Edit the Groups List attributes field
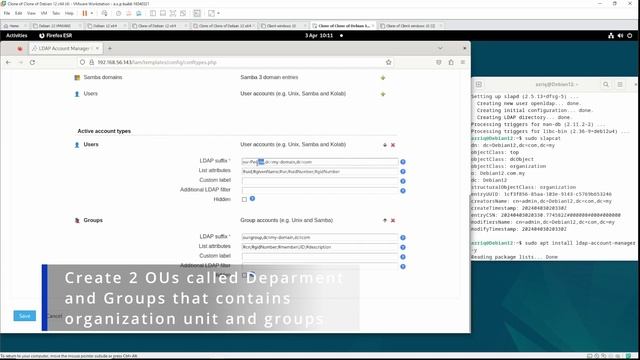Viewport: 640px width, 360px height. tap(320, 247)
